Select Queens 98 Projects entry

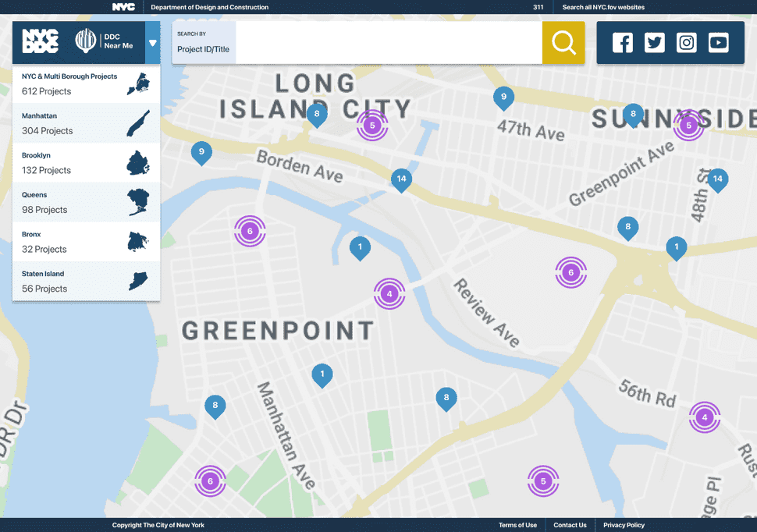[86, 203]
